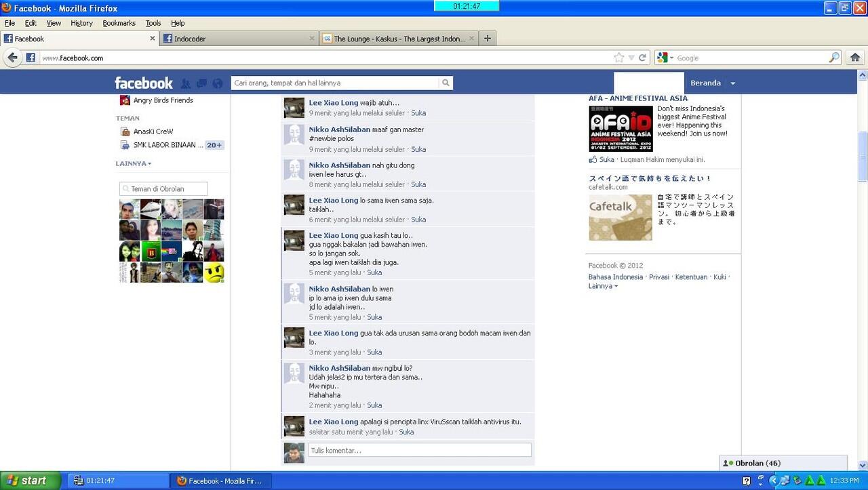
Task: Click the Tulis komentar comment field
Action: (x=420, y=450)
